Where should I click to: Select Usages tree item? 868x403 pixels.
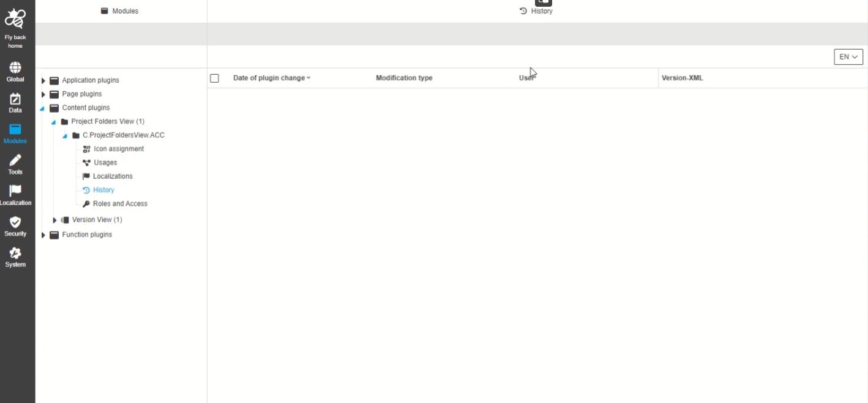click(x=105, y=163)
